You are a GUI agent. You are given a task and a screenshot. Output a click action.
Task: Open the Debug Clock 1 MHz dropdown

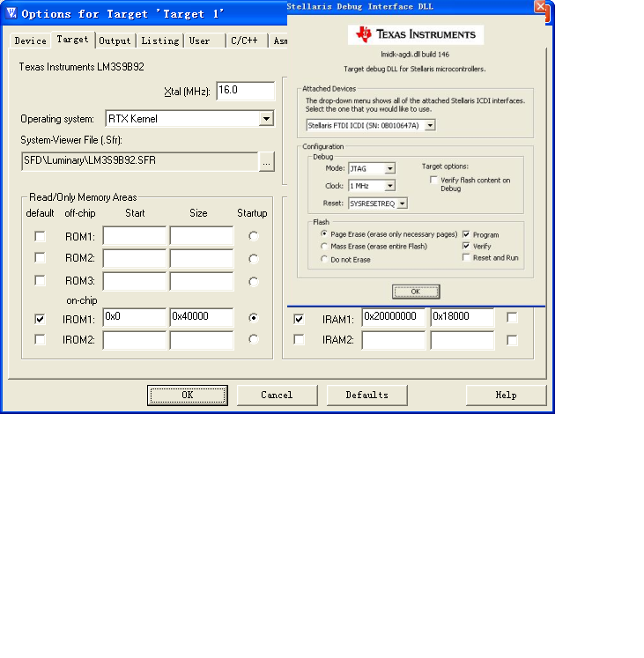[390, 186]
